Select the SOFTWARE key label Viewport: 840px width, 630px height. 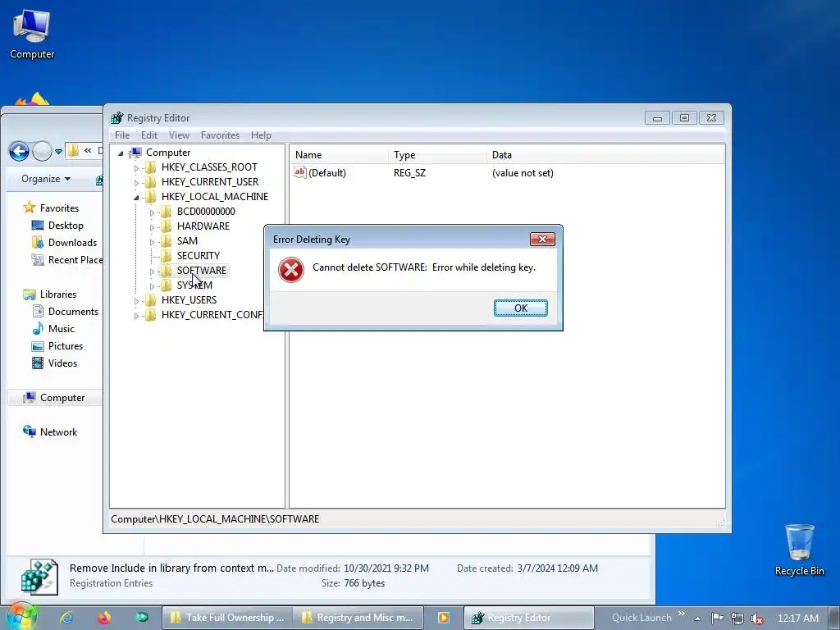pyautogui.click(x=202, y=271)
